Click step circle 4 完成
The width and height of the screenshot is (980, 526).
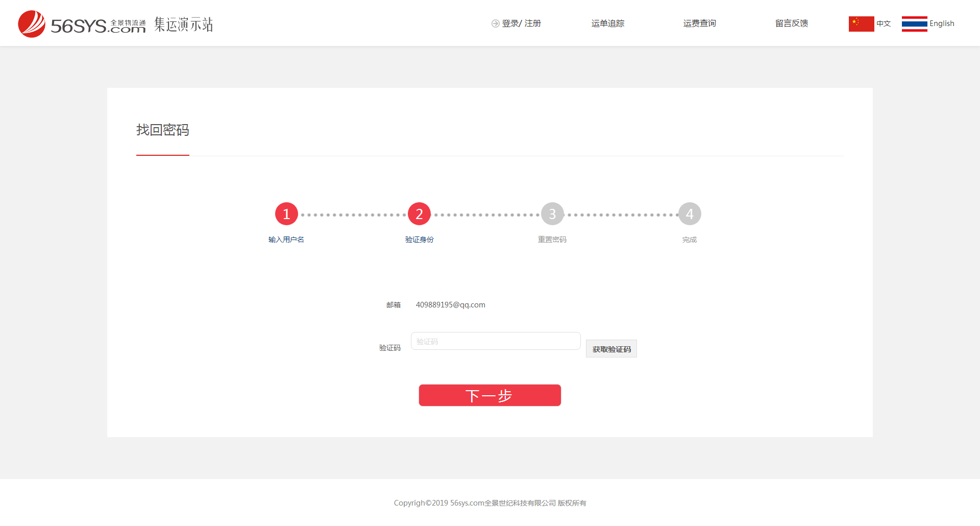pos(690,213)
